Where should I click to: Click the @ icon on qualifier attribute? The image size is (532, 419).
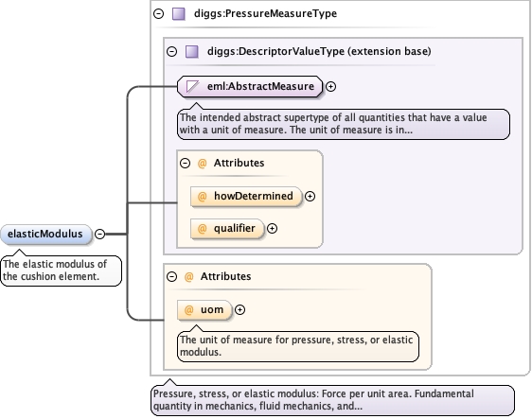202,229
